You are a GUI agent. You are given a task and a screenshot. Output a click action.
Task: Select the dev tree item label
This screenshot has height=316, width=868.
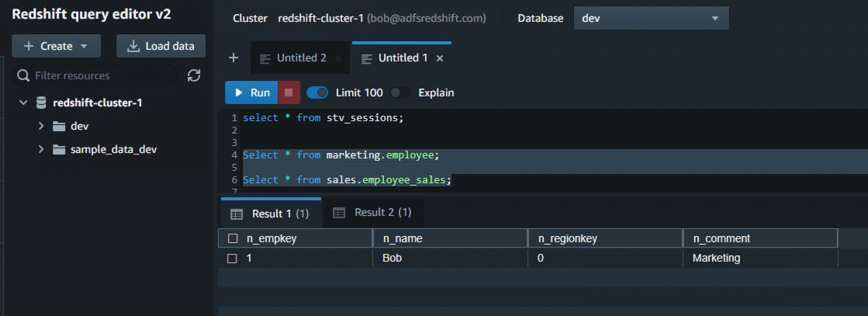tap(80, 127)
